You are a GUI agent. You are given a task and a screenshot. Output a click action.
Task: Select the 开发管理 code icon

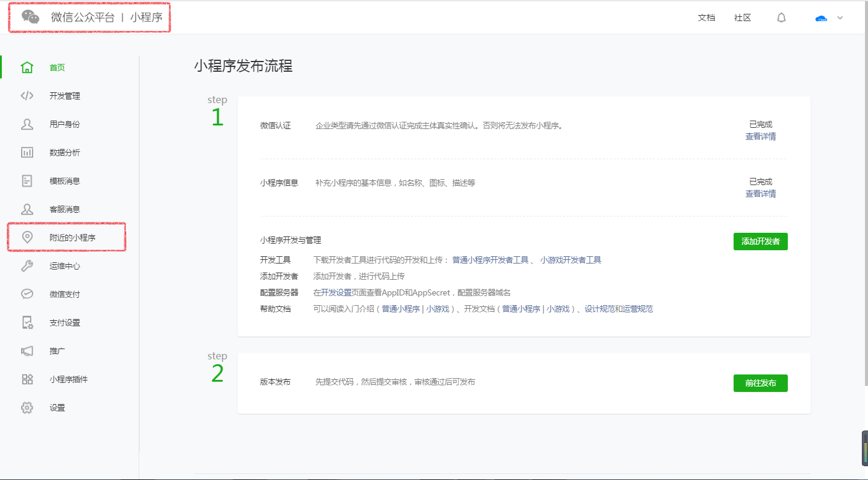click(x=27, y=95)
